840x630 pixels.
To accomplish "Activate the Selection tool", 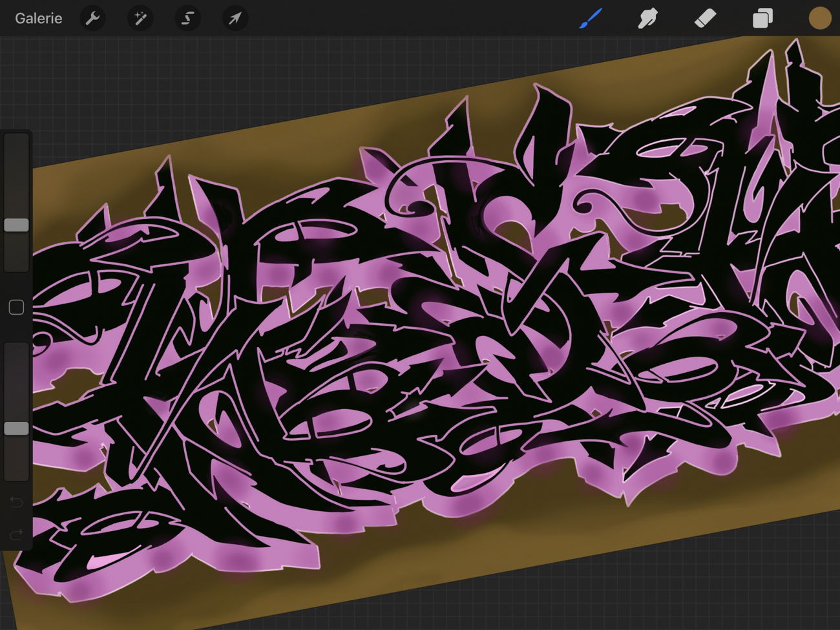I will [187, 18].
